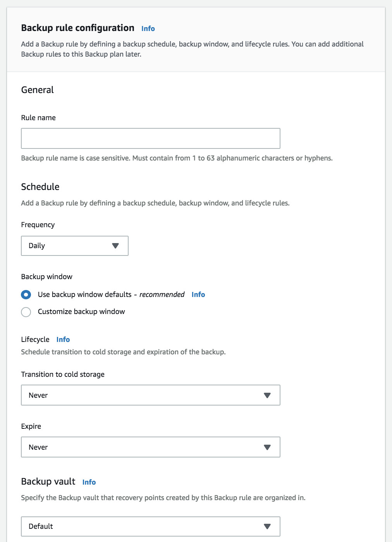The height and width of the screenshot is (542, 392).
Task: Click the Backup rule configuration title
Action: pos(77,28)
